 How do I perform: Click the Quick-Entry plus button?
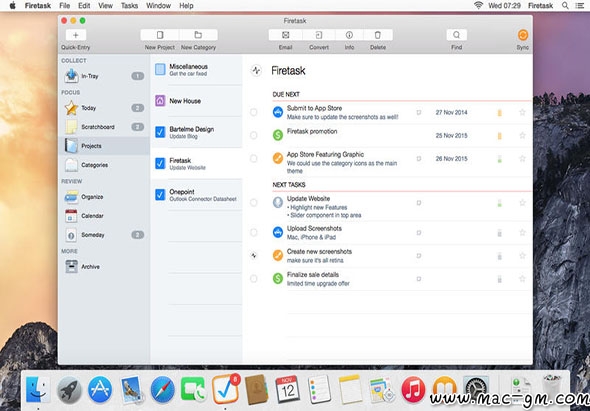76,35
